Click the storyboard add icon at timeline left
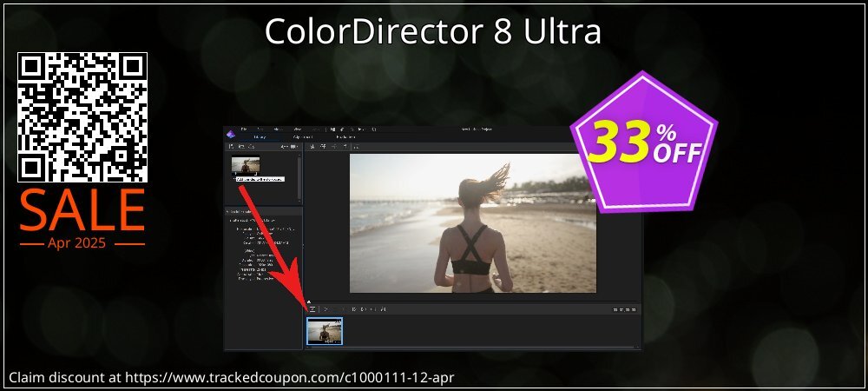The width and height of the screenshot is (868, 391). [x=312, y=309]
